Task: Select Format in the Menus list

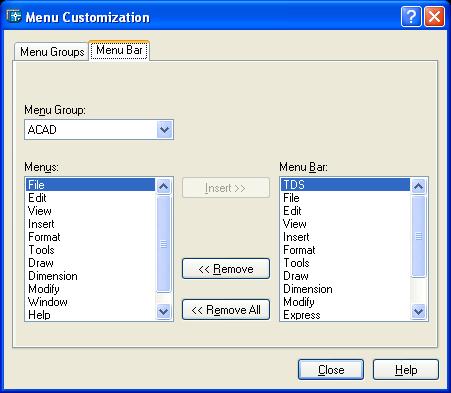Action: click(x=90, y=237)
